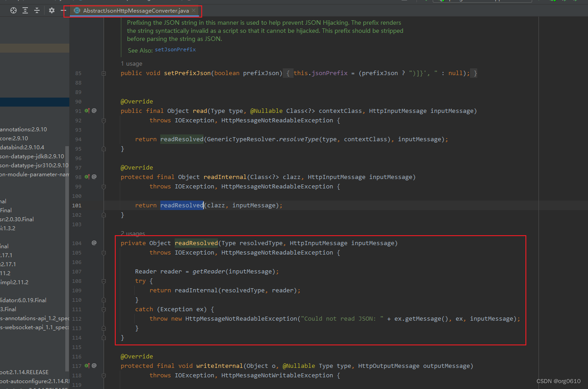Click the Expand All icon in project toolbar
This screenshot has width=588, height=389.
[25, 10]
